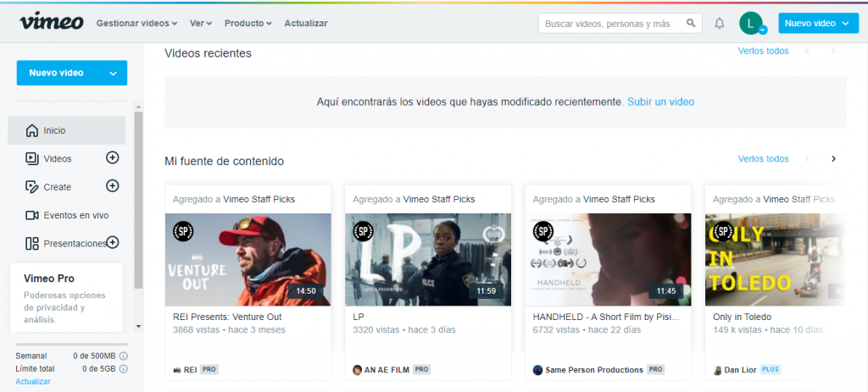Image resolution: width=868 pixels, height=392 pixels.
Task: Click the REI channel avatar icon
Action: (177, 370)
